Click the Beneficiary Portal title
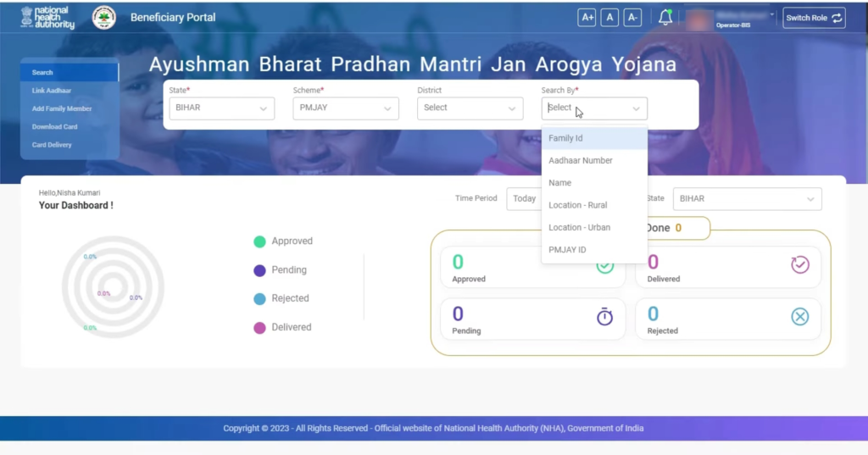Image resolution: width=868 pixels, height=455 pixels. [x=173, y=17]
